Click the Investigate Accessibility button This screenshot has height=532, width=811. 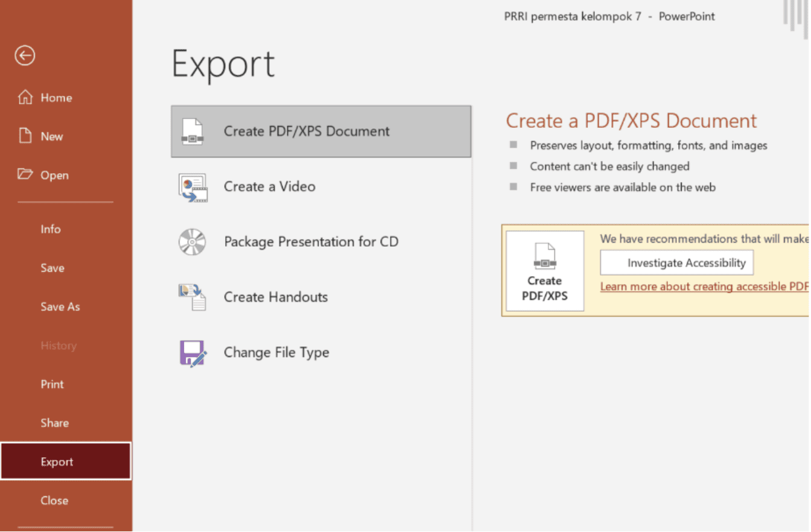[676, 263]
